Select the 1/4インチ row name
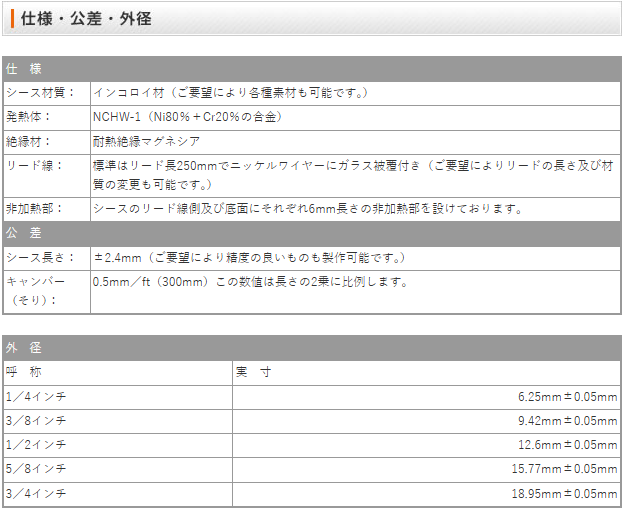The height and width of the screenshot is (511, 624). pos(36,397)
